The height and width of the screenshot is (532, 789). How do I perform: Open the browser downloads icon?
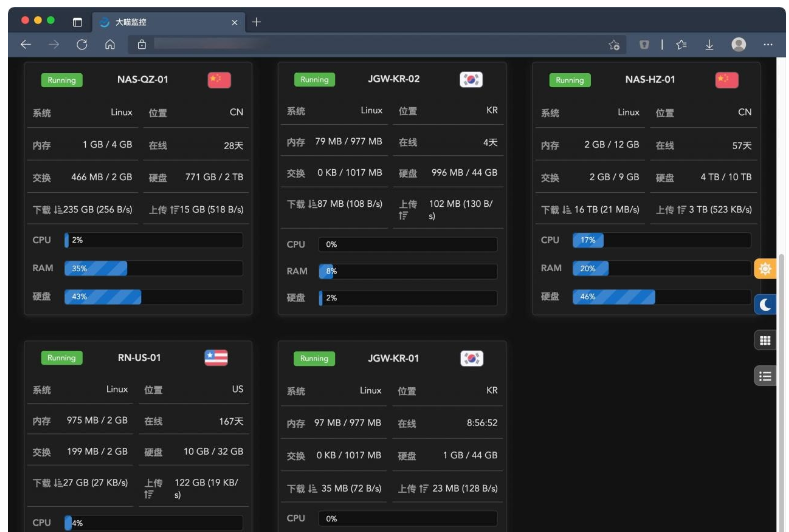pyautogui.click(x=709, y=45)
